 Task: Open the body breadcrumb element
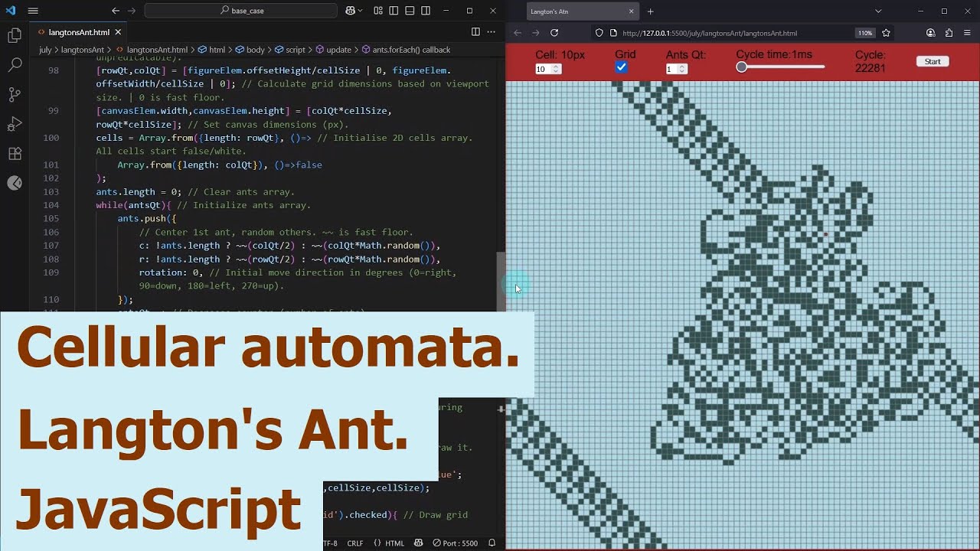[x=250, y=50]
